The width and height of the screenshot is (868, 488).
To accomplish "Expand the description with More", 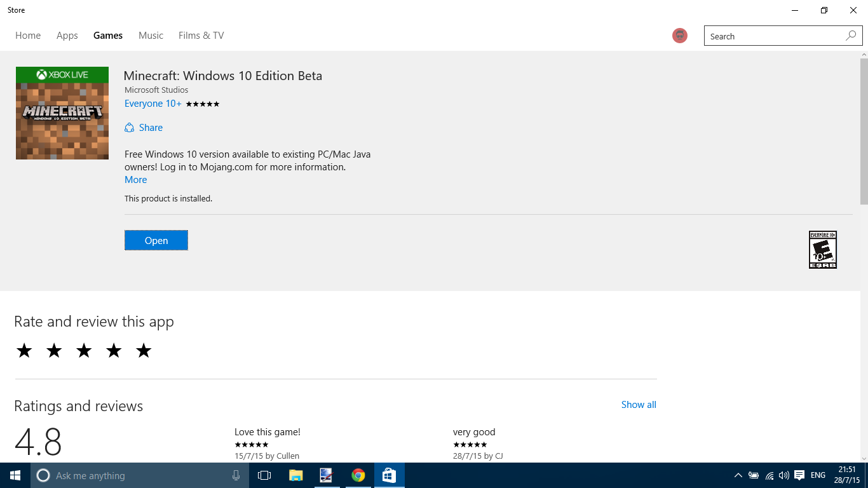I will (135, 179).
